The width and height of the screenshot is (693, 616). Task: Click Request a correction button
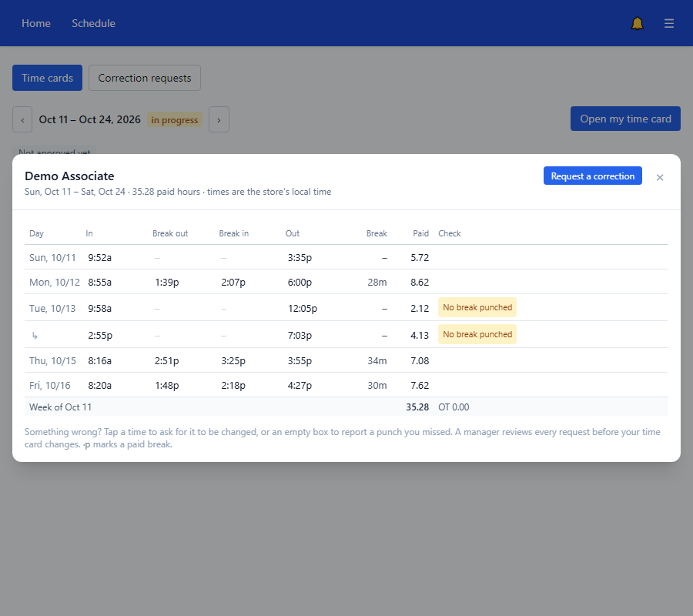coord(592,176)
